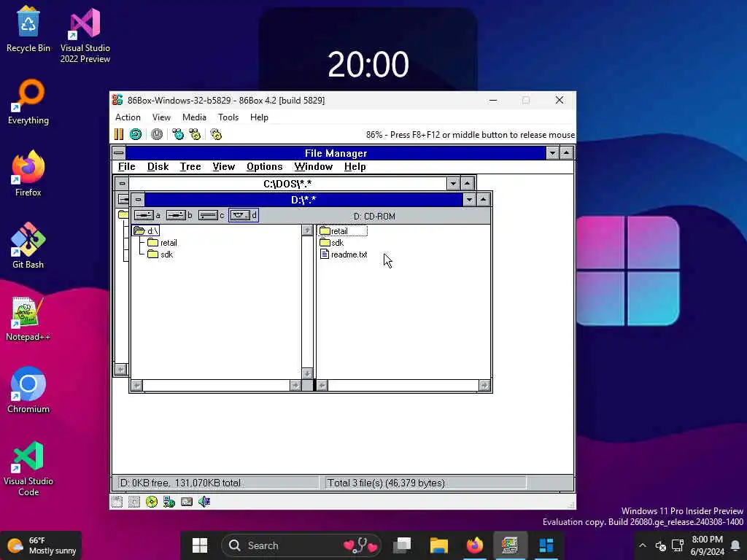Viewport: 747px width, 560px height.
Task: Open the Help menu in File Manager
Action: coord(355,167)
